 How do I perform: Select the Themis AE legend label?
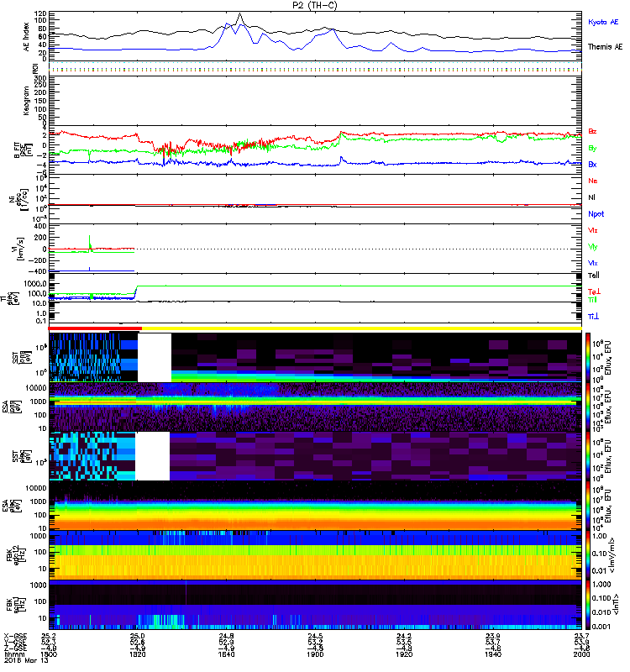tap(605, 48)
